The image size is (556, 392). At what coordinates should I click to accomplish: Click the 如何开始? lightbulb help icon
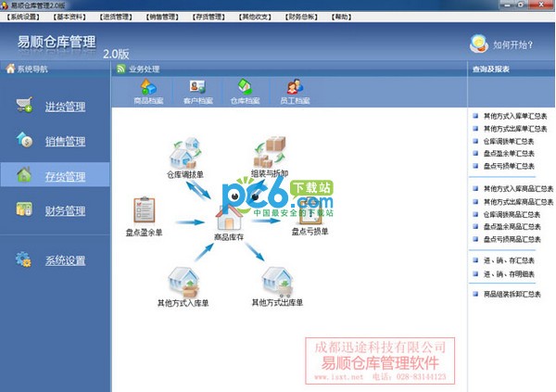[479, 44]
